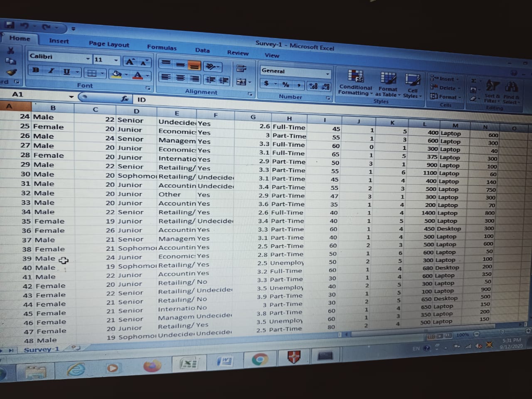
Task: Click the AutoSum sigma icon
Action: click(473, 80)
